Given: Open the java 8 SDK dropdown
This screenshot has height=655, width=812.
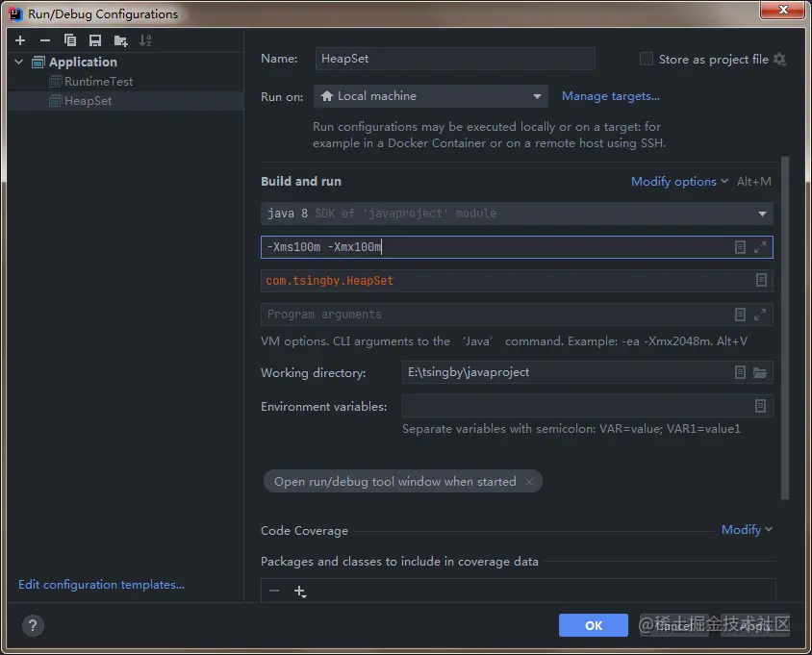Looking at the screenshot, I should click(x=517, y=214).
